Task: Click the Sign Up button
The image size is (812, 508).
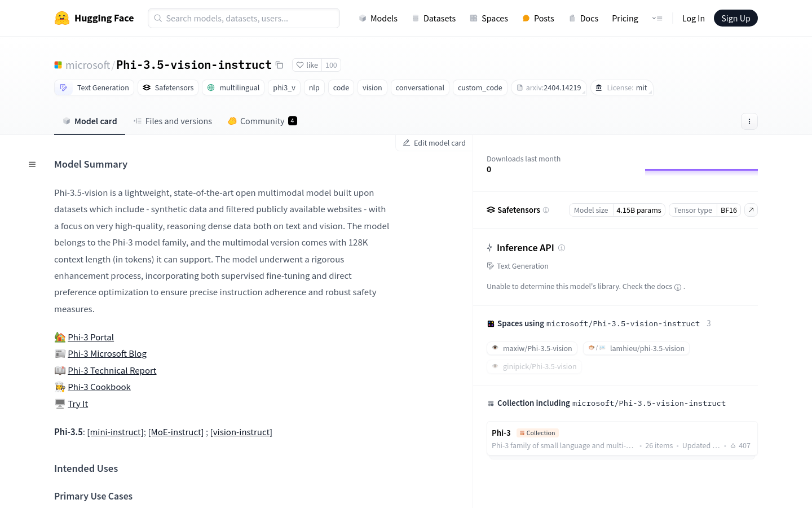Action: point(735,18)
